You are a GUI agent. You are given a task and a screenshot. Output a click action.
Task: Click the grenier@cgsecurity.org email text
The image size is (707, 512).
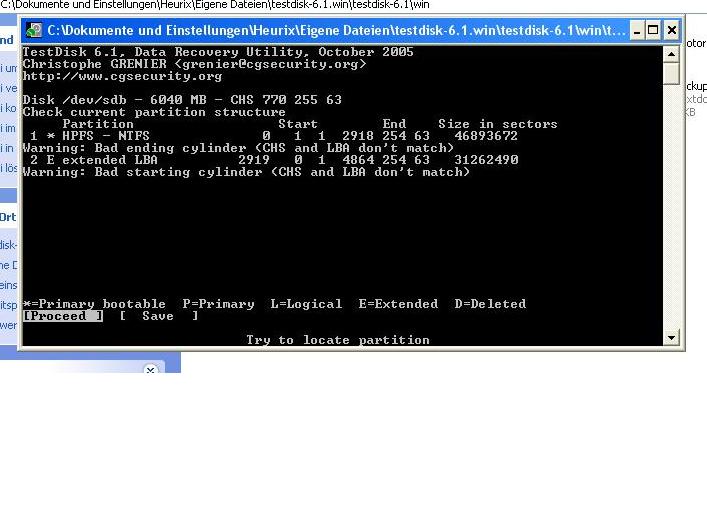click(270, 64)
